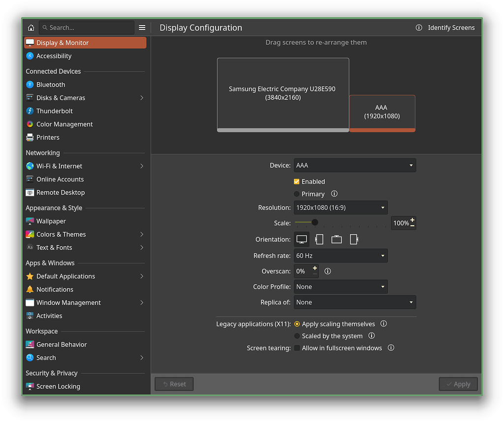Click the Identify Screens button
The width and height of the screenshot is (504, 422).
451,28
